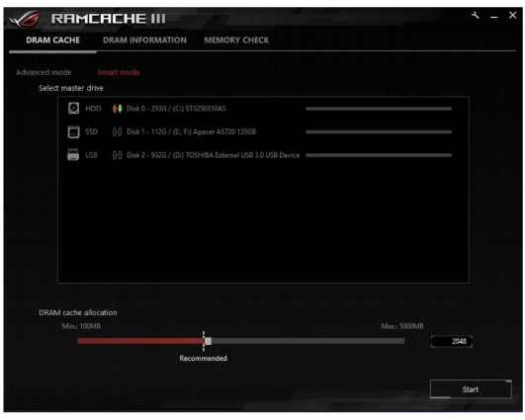Click the cache size field showing 2048
The height and width of the screenshot is (420, 525).
point(452,341)
